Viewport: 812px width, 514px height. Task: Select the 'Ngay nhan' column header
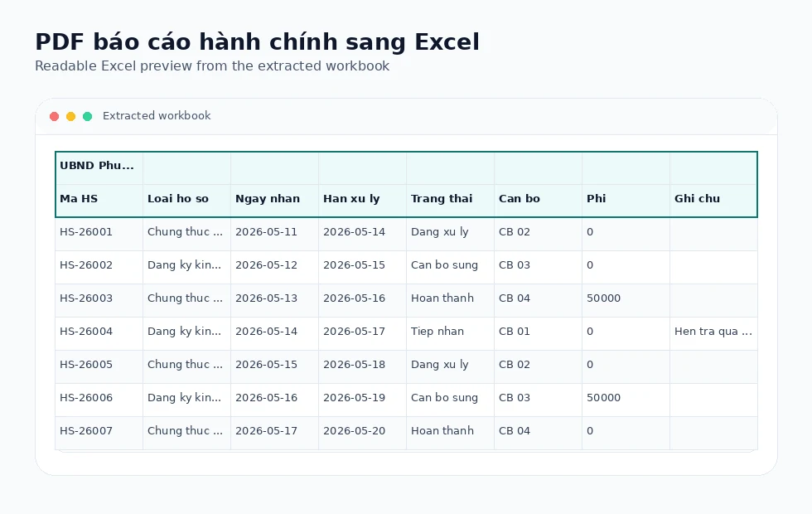pyautogui.click(x=274, y=201)
